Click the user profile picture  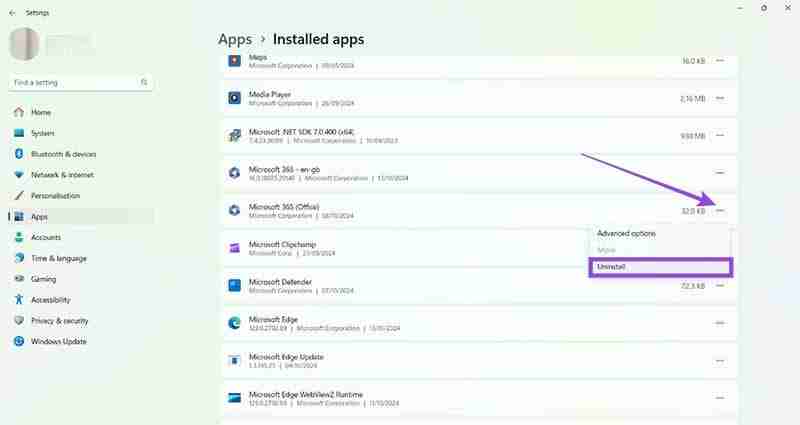24,44
